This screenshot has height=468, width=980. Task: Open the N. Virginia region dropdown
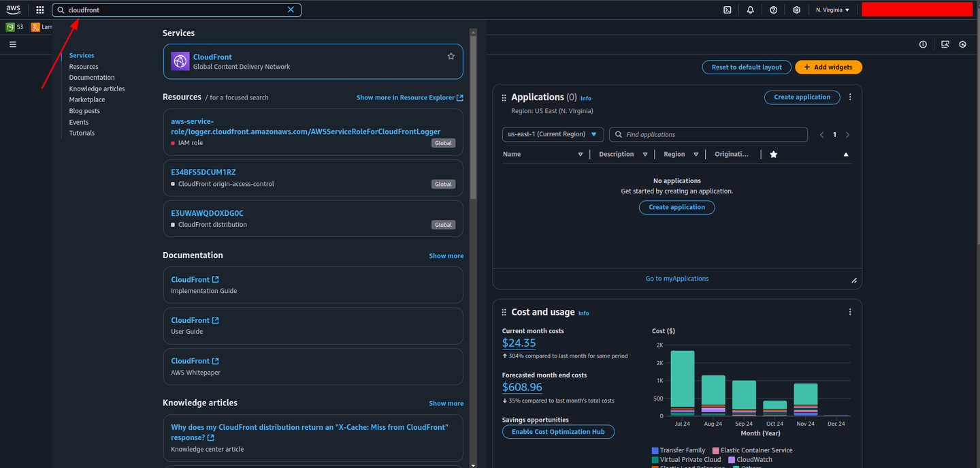click(x=832, y=10)
